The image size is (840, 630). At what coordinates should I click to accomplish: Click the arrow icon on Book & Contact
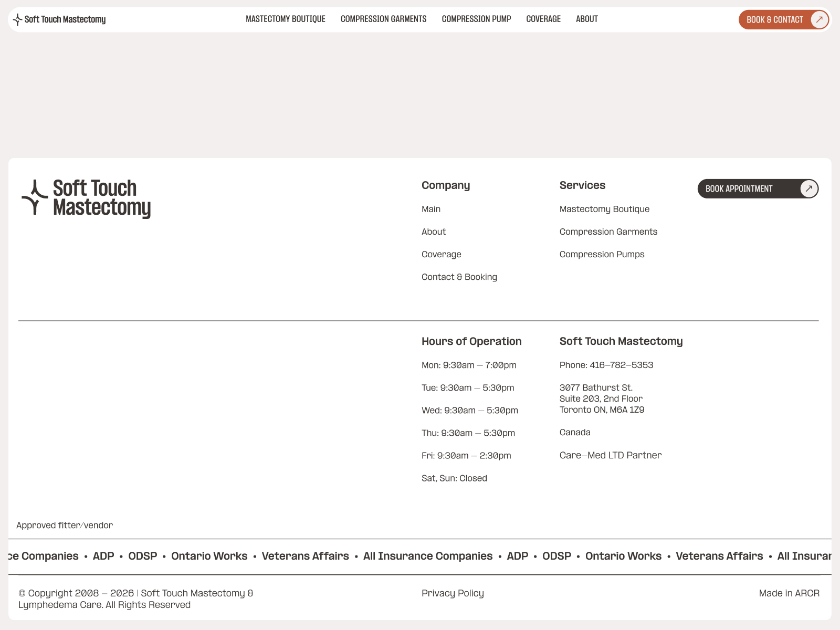[818, 20]
